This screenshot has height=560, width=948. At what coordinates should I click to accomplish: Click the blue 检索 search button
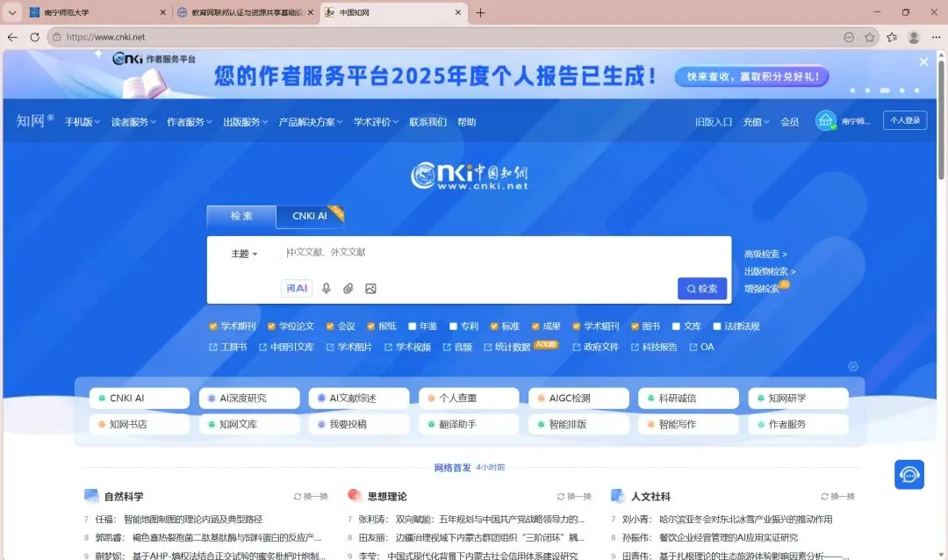702,289
